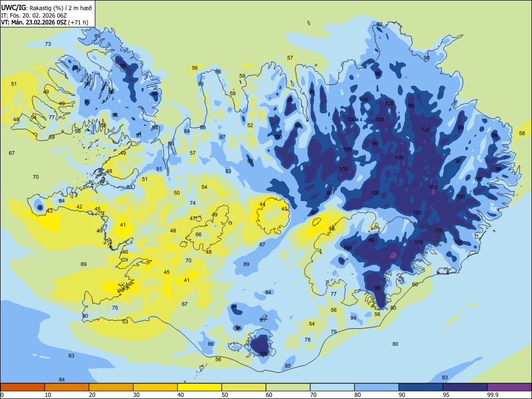This screenshot has height=399, width=532.
Task: Pick the 20–30 amber legend swatch
Action: pos(111,387)
